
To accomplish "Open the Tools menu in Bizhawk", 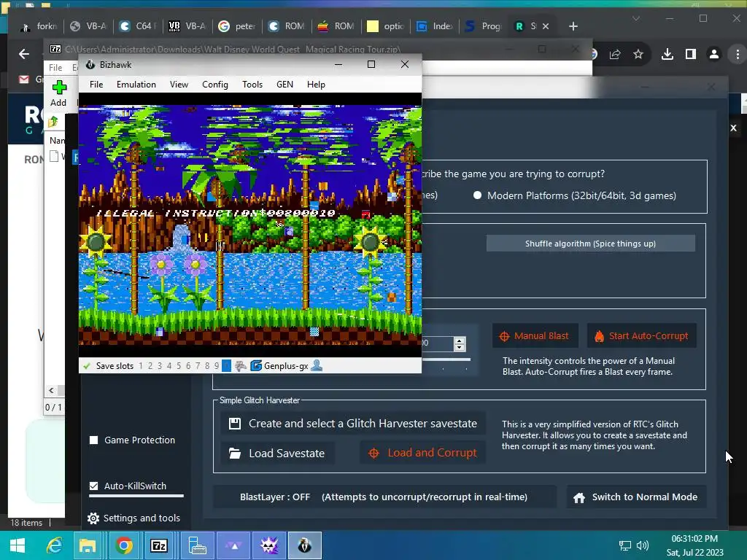I will (x=252, y=85).
